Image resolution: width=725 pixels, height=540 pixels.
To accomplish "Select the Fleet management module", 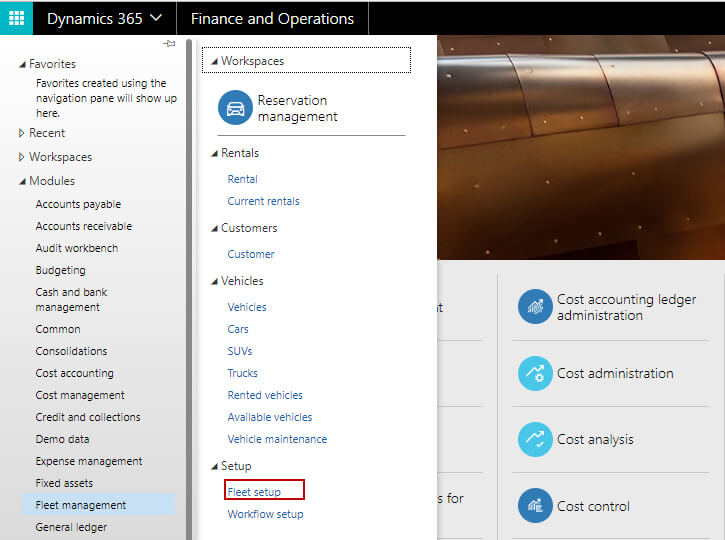I will coord(98,505).
